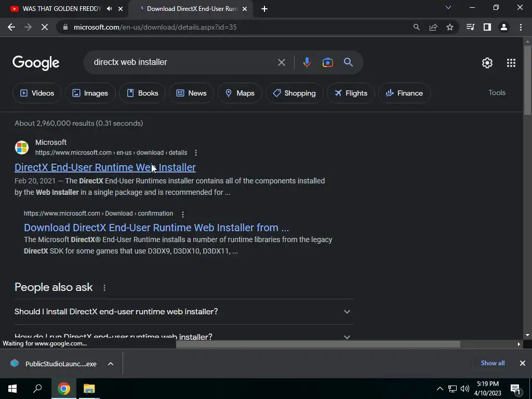Screen dimensions: 532x399
Task: Open About this result for People also ask
Action: [104, 288]
